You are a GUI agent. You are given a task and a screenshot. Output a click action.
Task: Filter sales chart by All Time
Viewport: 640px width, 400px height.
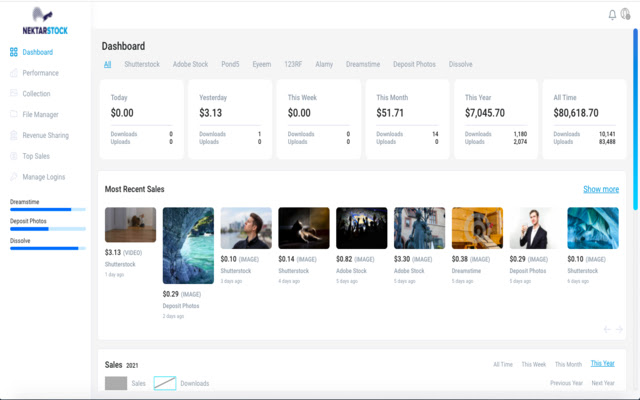point(503,364)
